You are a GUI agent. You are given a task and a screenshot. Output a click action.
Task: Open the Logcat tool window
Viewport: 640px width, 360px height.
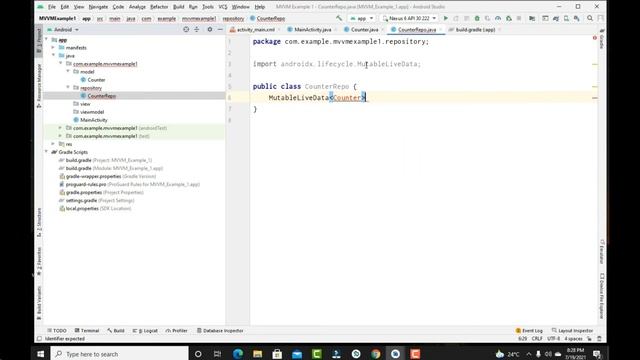(x=145, y=331)
